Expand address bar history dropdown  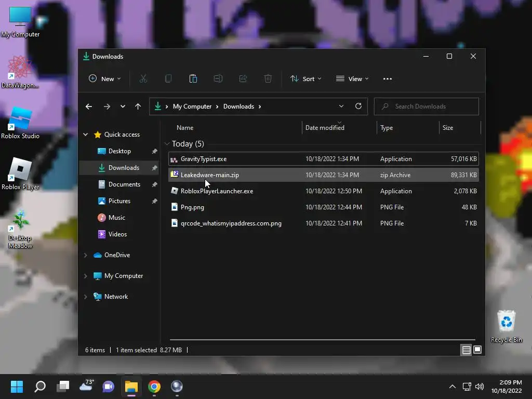[341, 106]
